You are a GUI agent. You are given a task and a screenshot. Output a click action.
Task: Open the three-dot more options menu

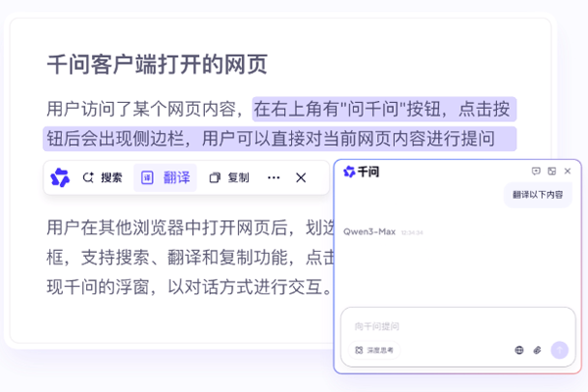pos(273,177)
